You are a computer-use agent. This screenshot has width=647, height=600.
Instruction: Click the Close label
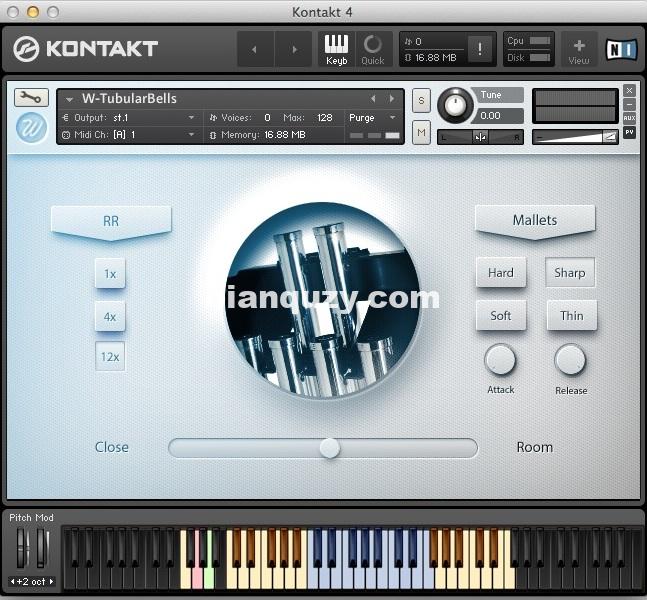(112, 447)
